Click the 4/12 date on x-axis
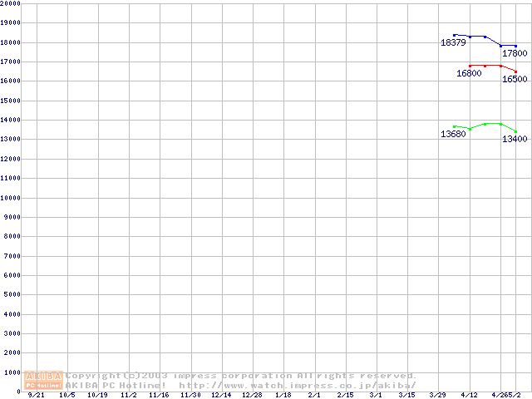Image resolution: width=532 pixels, height=399 pixels. [469, 395]
